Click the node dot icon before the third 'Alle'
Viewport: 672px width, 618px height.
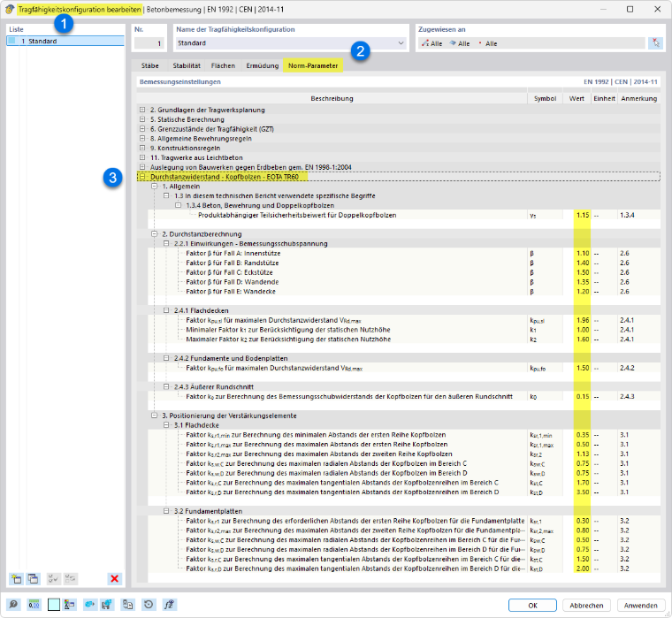480,43
